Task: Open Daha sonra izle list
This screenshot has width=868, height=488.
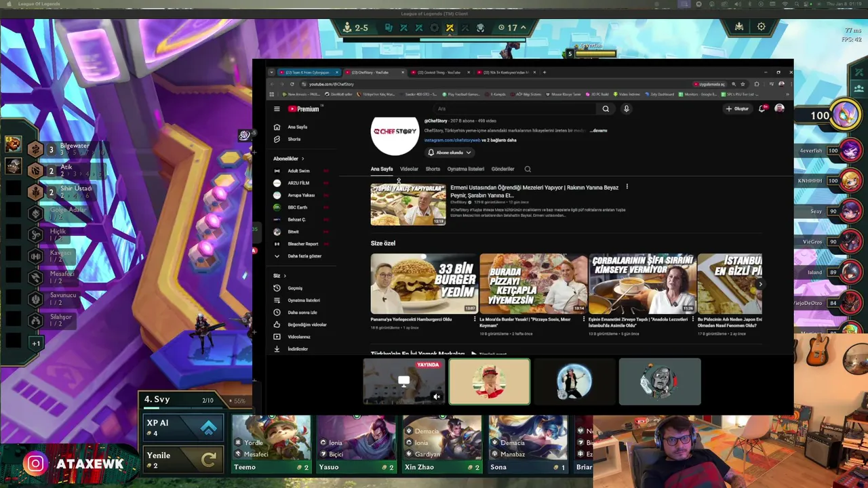Action: pos(302,312)
